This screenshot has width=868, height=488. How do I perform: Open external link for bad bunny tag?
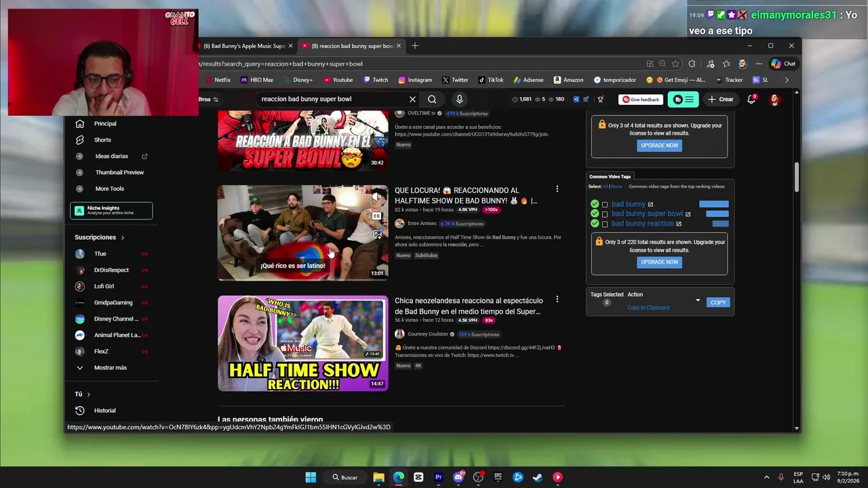[650, 204]
